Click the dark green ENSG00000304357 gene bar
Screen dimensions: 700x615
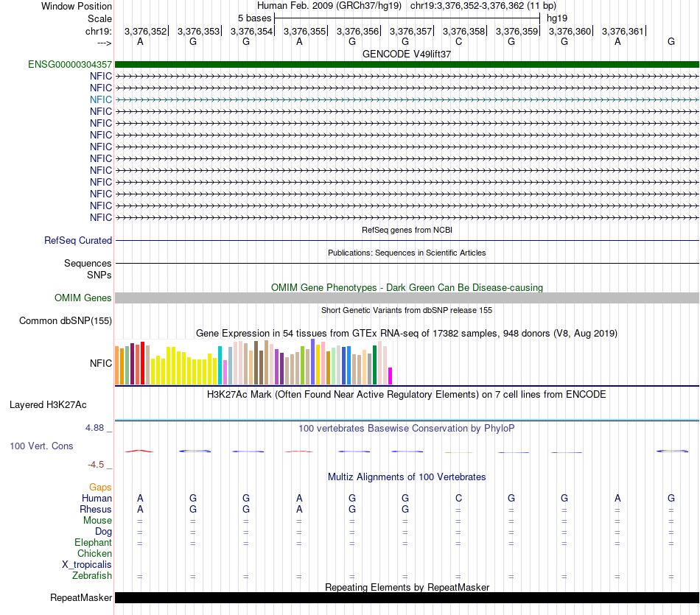point(407,65)
